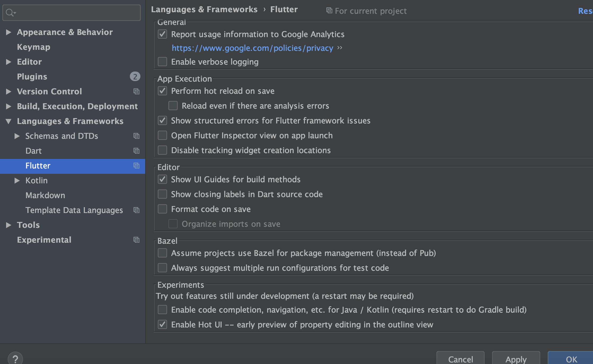Enable verbose logging checkbox
This screenshot has height=364, width=593.
(x=162, y=62)
